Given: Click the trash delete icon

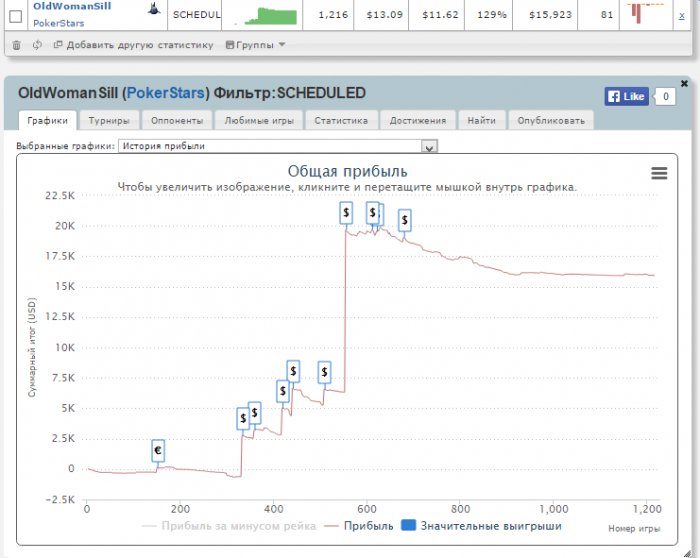Looking at the screenshot, I should coord(16,45).
